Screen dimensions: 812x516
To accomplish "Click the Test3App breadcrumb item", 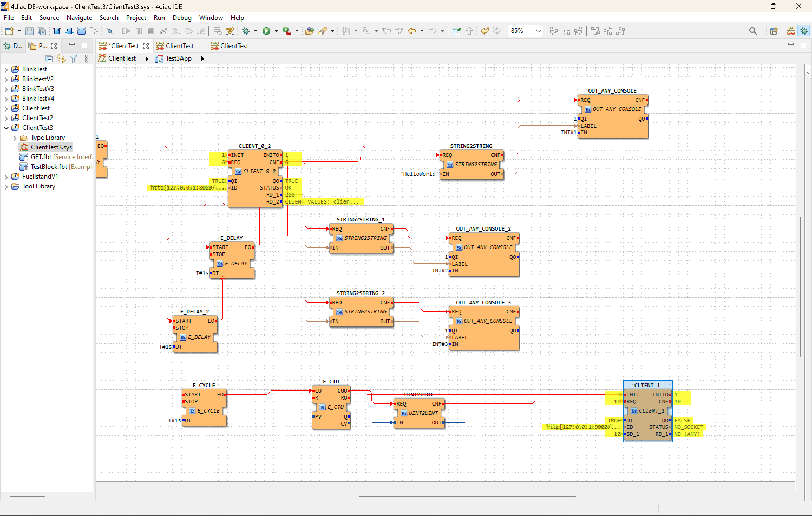I will coord(178,58).
